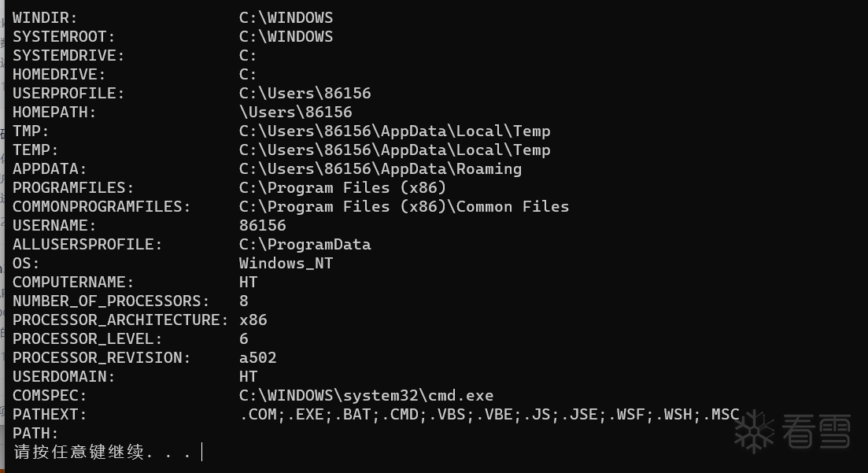The width and height of the screenshot is (868, 473).
Task: Click the PROCESSOR_REVISION value a502
Action: tap(257, 358)
